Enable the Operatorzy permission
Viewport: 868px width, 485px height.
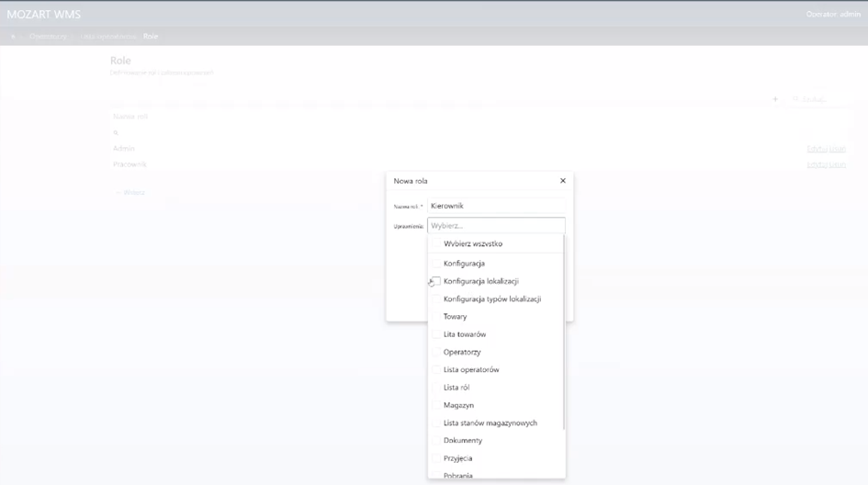[436, 352]
